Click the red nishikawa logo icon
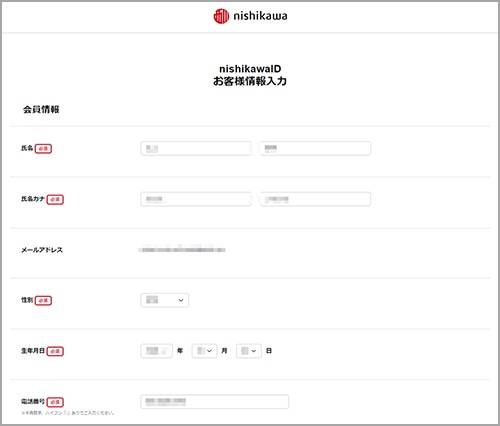500x426 pixels. click(221, 16)
